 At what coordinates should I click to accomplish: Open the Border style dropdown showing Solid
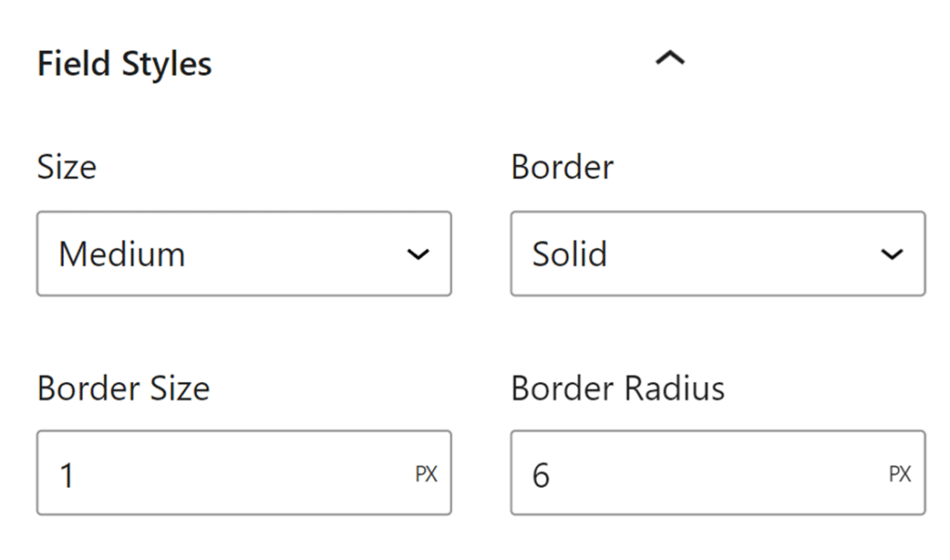(717, 253)
